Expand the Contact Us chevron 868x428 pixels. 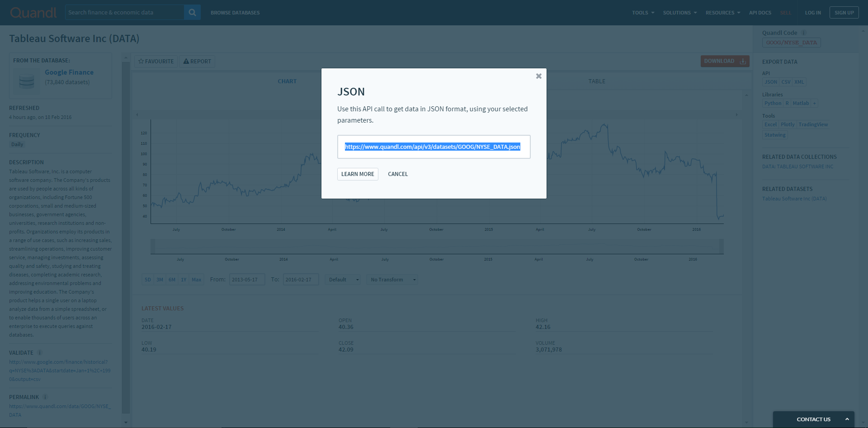[x=847, y=419]
